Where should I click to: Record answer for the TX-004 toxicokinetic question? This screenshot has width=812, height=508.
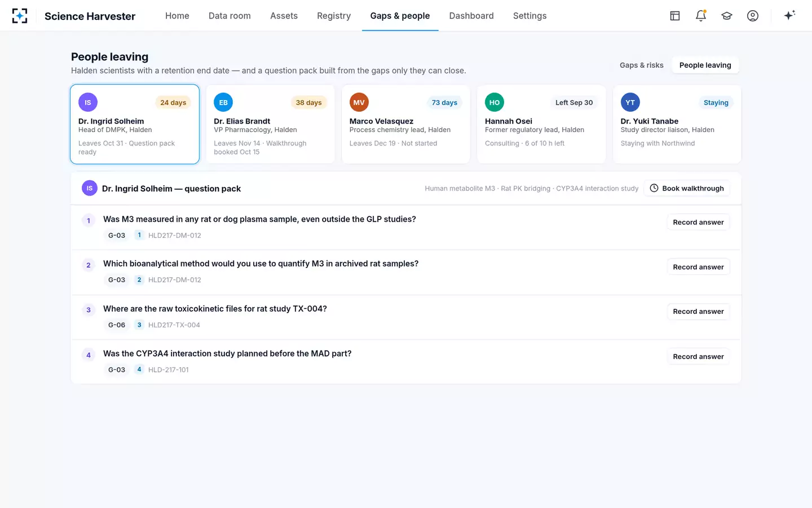point(698,312)
